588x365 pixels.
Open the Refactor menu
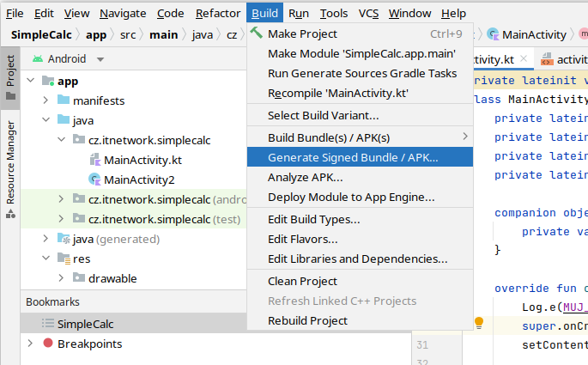click(218, 13)
